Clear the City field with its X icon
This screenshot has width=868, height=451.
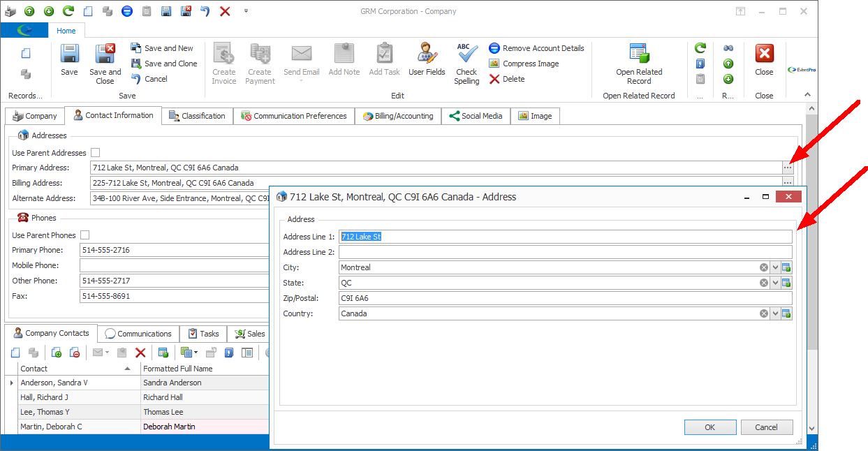coord(764,267)
